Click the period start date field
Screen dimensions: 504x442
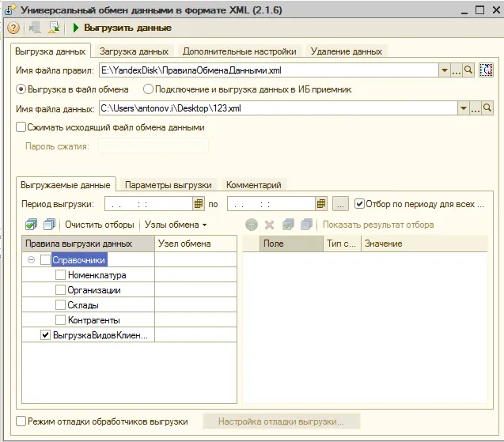(149, 204)
